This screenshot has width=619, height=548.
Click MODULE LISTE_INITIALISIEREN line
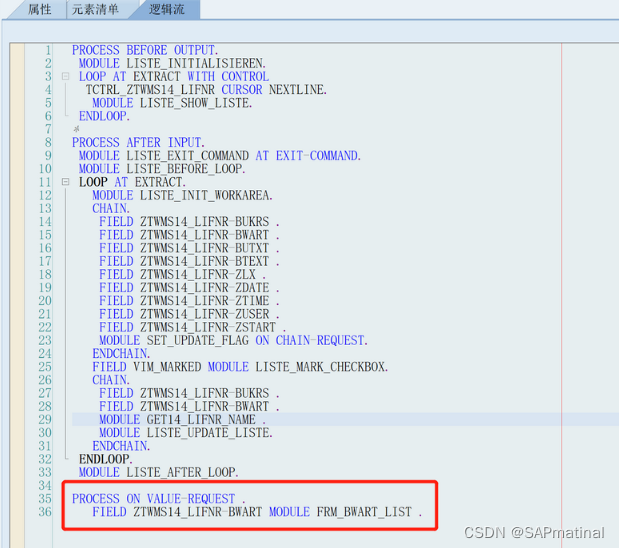[x=172, y=63]
